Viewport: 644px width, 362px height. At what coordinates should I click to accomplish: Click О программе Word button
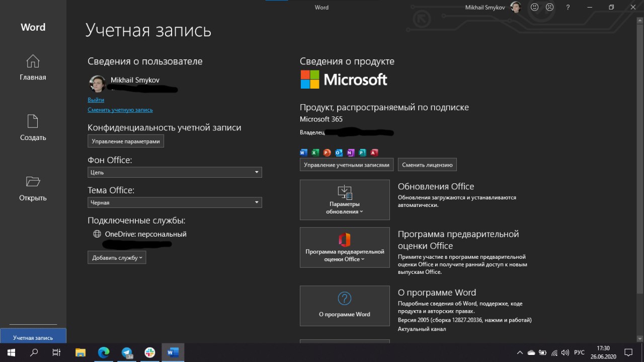tap(345, 306)
